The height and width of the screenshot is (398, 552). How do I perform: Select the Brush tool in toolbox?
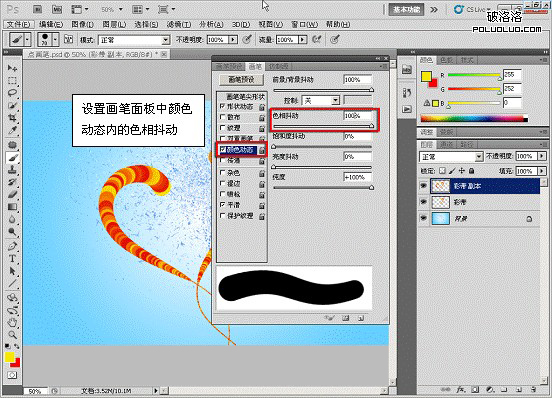12,157
